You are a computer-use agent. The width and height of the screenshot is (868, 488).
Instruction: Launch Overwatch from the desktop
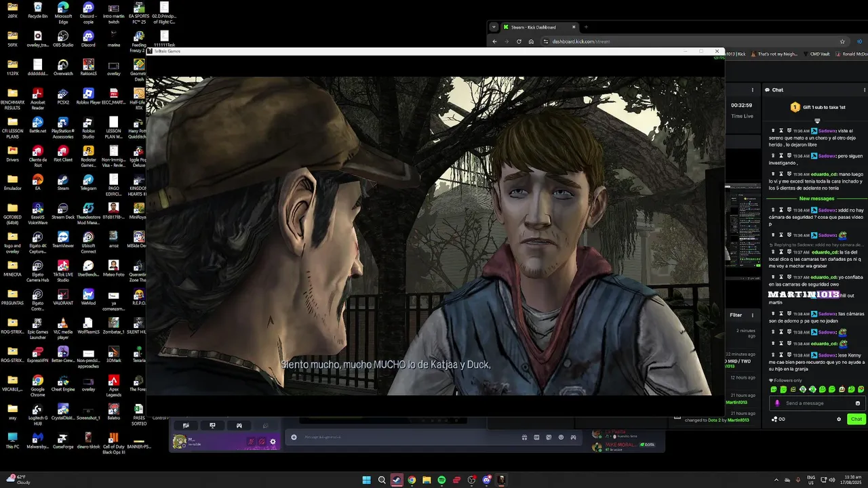click(x=63, y=67)
